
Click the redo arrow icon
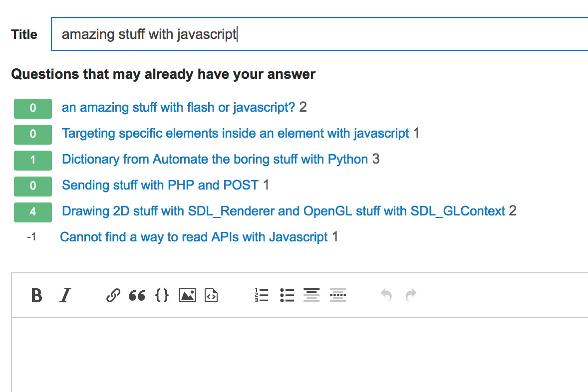click(x=410, y=295)
